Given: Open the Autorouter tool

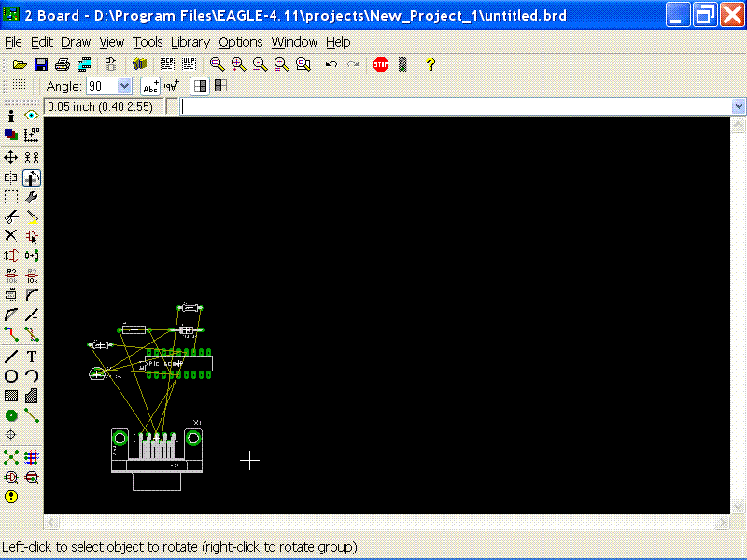Looking at the screenshot, I should point(32,457).
